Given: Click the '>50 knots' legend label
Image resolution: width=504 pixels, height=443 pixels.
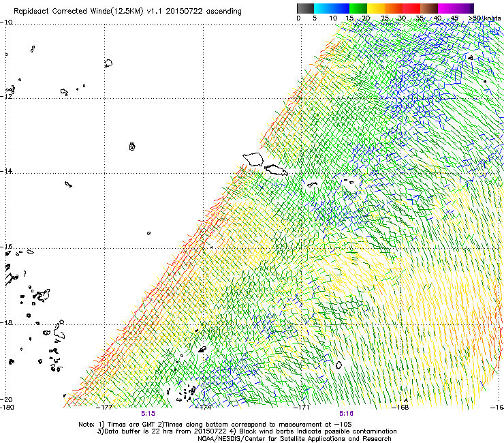Looking at the screenshot, I should (484, 18).
